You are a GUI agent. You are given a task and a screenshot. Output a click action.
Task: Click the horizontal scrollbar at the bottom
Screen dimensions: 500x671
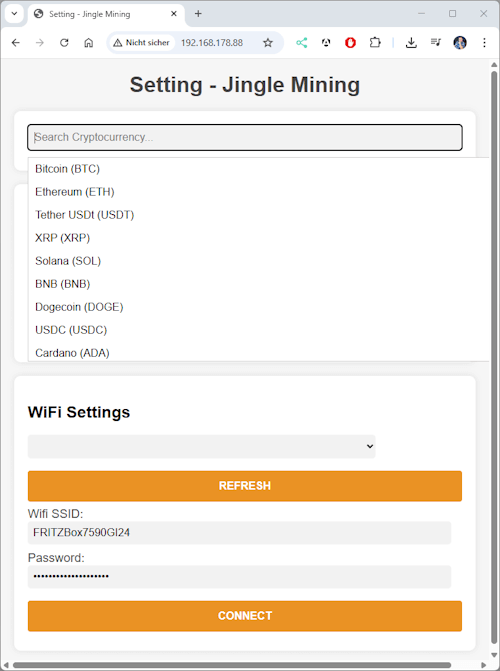(231, 665)
